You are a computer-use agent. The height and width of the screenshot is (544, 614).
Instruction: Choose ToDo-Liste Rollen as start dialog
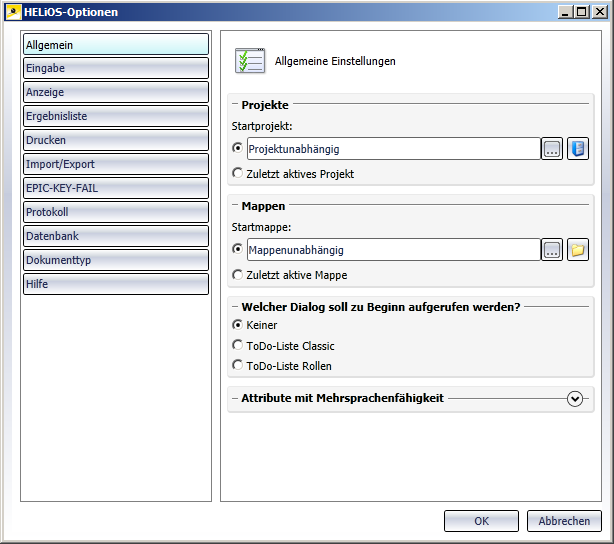tap(282, 366)
